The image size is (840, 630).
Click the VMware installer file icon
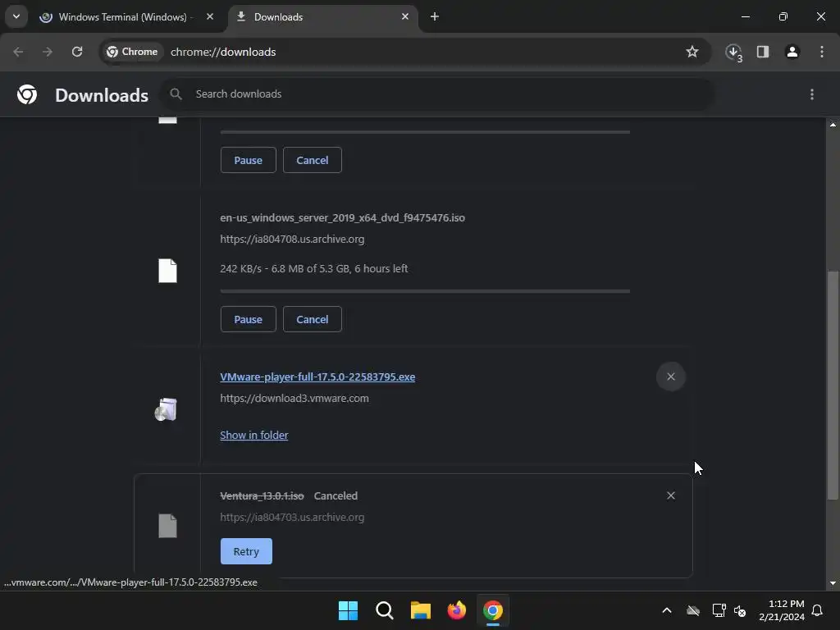pyautogui.click(x=166, y=409)
